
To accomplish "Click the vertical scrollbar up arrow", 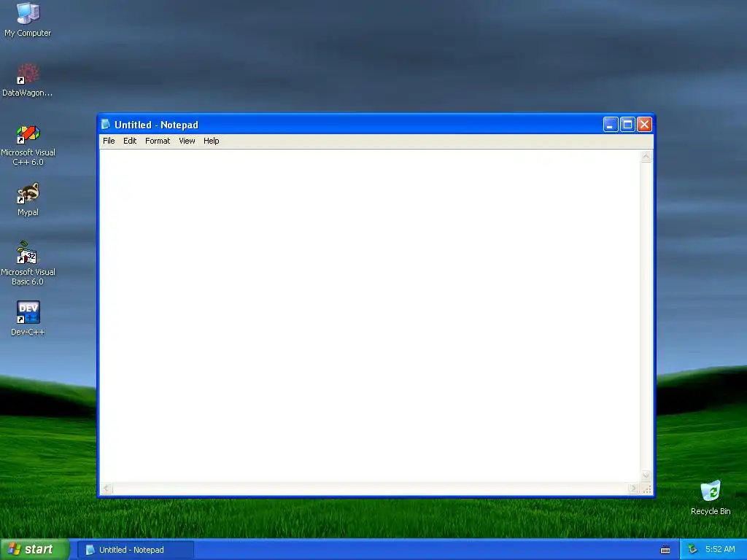I will pyautogui.click(x=646, y=157).
